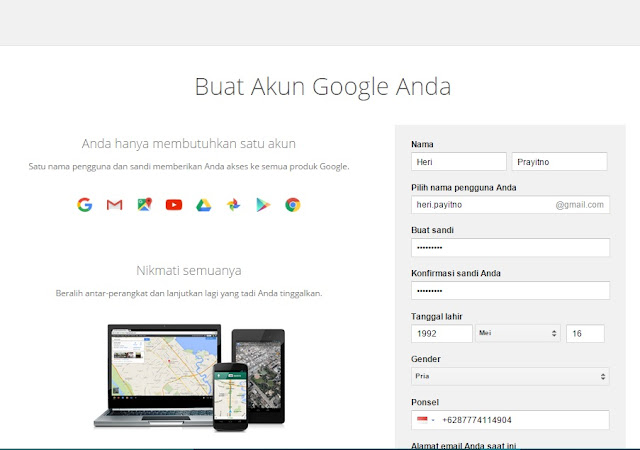Click the Google Play store icon
640x450 pixels.
(x=263, y=205)
